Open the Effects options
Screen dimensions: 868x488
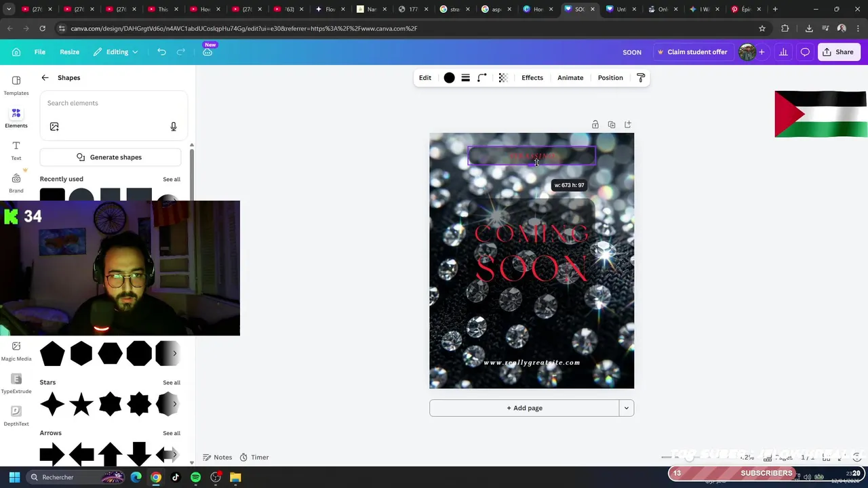tap(532, 78)
